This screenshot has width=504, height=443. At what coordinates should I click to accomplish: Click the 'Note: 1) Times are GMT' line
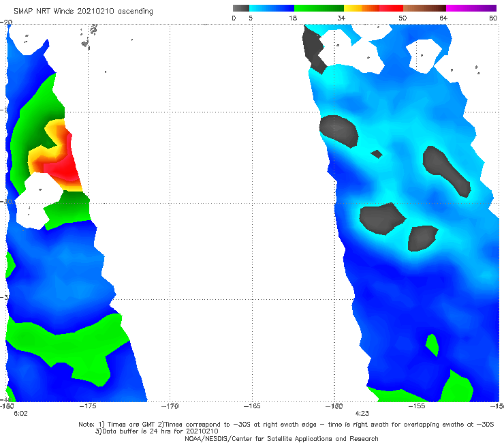[286, 425]
